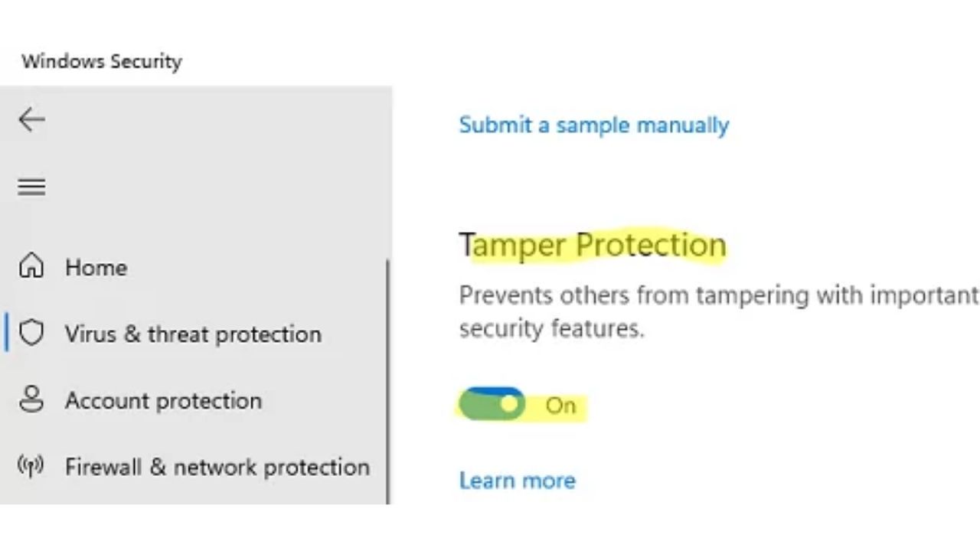
Task: Click the Virus & threat protection shield icon
Action: point(31,334)
